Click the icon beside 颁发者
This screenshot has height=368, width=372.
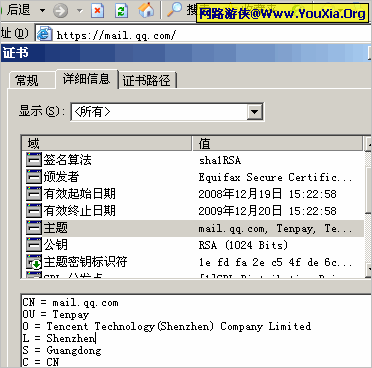(34, 177)
